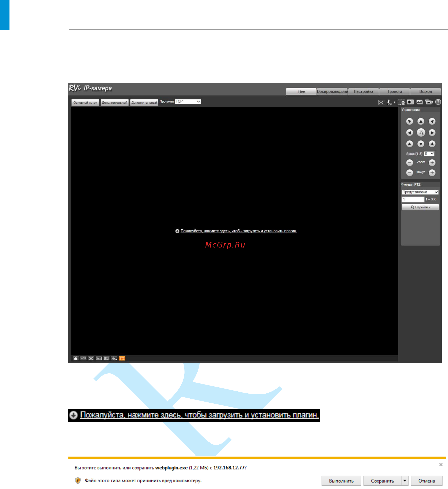Click Отмена in download bar

[x=426, y=481]
